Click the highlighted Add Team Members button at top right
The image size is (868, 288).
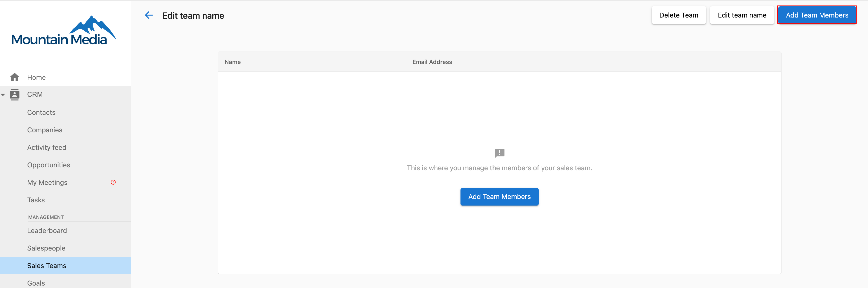817,15
